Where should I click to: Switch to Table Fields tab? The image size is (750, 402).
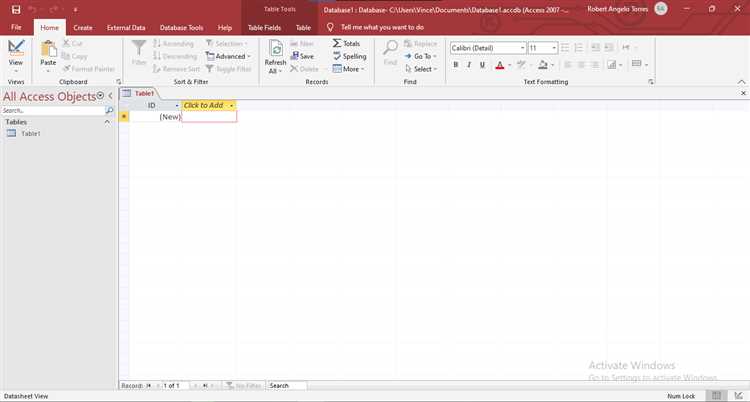point(264,28)
